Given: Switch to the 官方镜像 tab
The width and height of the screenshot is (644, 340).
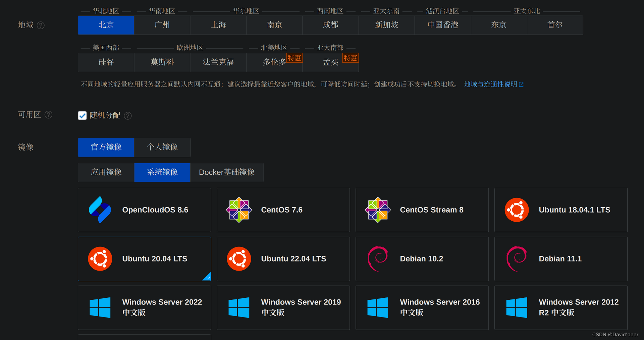Looking at the screenshot, I should pos(106,147).
